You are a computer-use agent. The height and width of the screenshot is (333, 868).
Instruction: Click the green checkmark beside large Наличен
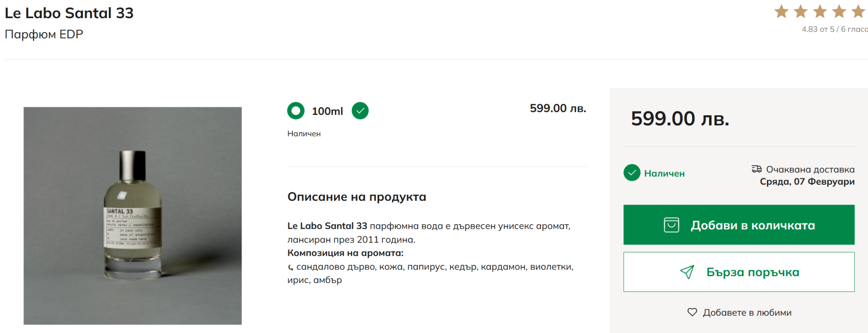(632, 173)
